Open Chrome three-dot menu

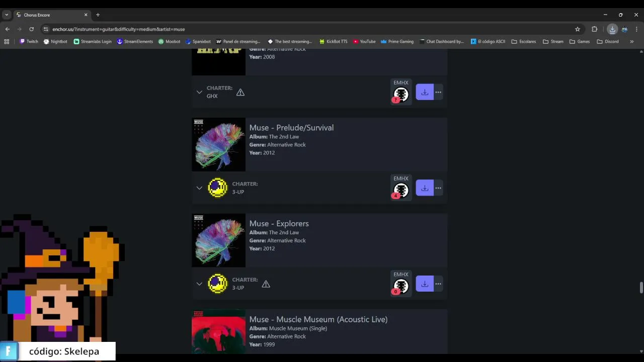[x=636, y=29]
